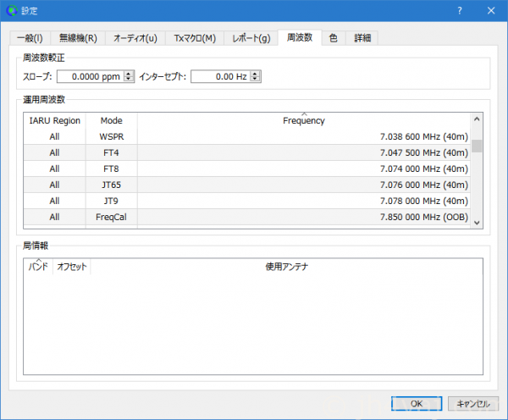
Task: Go to the Txマクロ(M) tab
Action: click(x=194, y=37)
